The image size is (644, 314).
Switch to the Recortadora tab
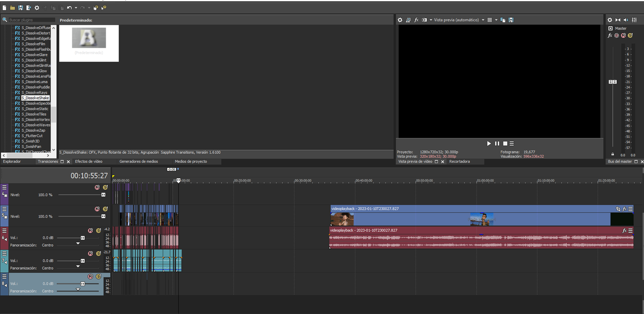pos(459,161)
